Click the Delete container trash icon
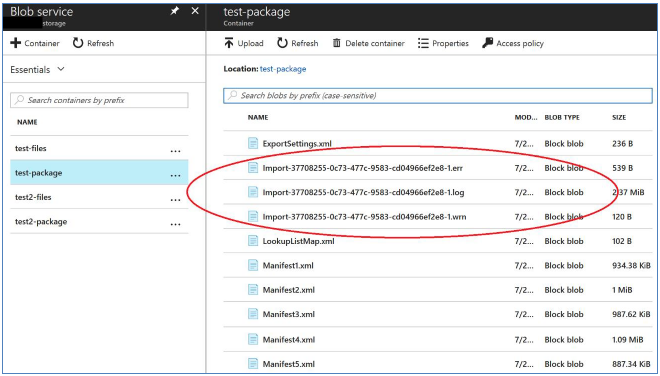Viewport: 660px width, 376px height. pos(336,43)
